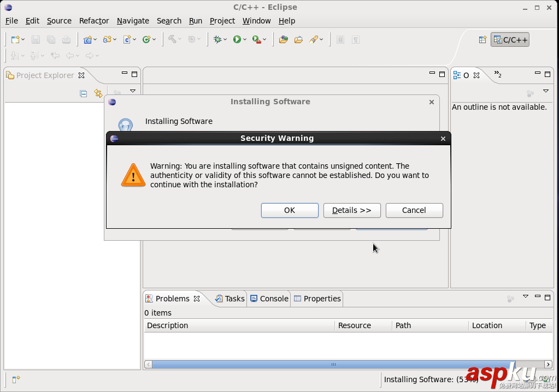Click the Next Annotation icon

[x=15, y=56]
